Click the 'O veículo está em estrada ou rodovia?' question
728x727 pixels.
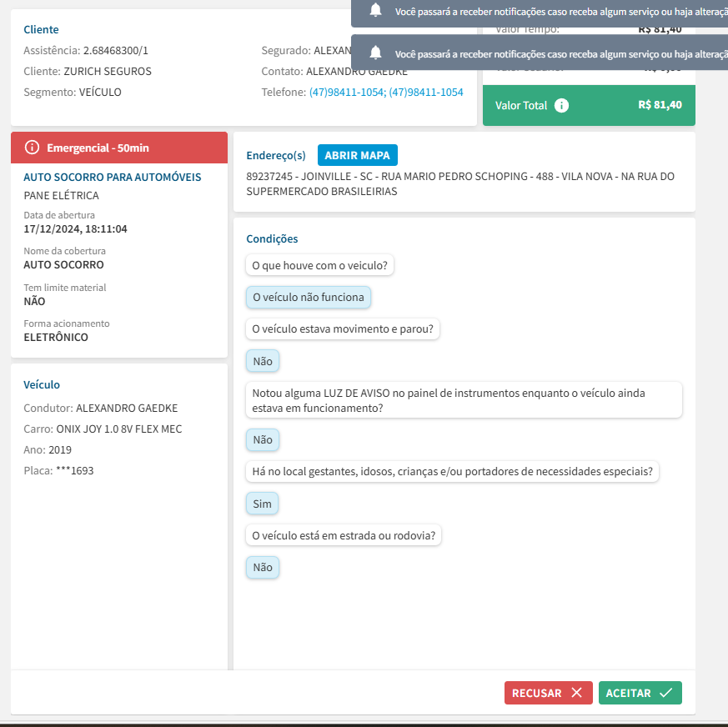click(x=344, y=535)
